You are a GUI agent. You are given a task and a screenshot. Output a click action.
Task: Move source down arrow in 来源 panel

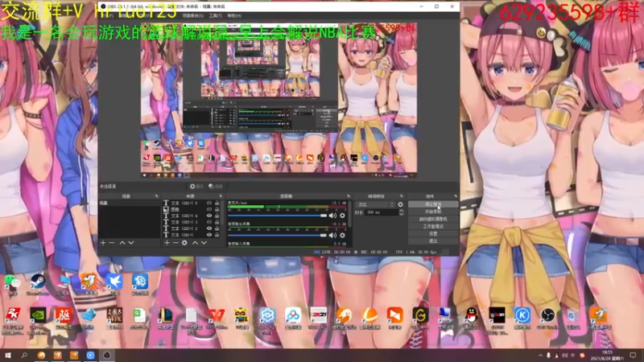coord(204,243)
